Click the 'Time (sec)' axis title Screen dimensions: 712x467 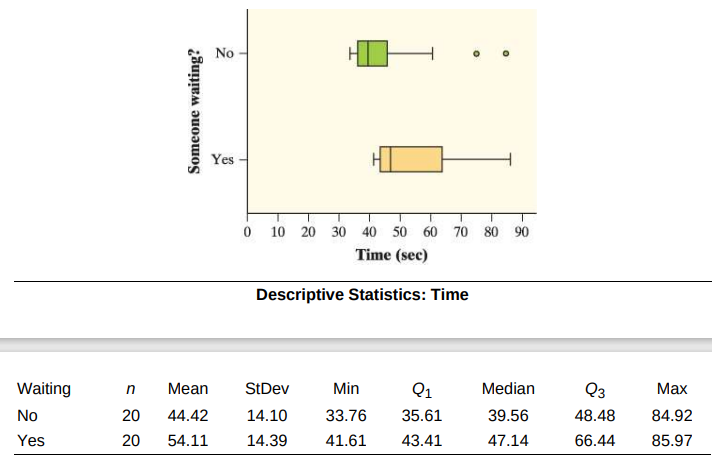pyautogui.click(x=392, y=254)
